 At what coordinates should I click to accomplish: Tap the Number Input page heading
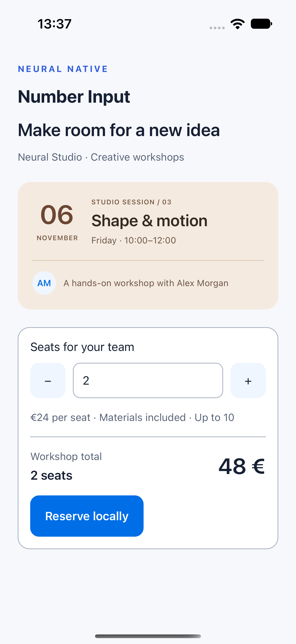coord(74,97)
